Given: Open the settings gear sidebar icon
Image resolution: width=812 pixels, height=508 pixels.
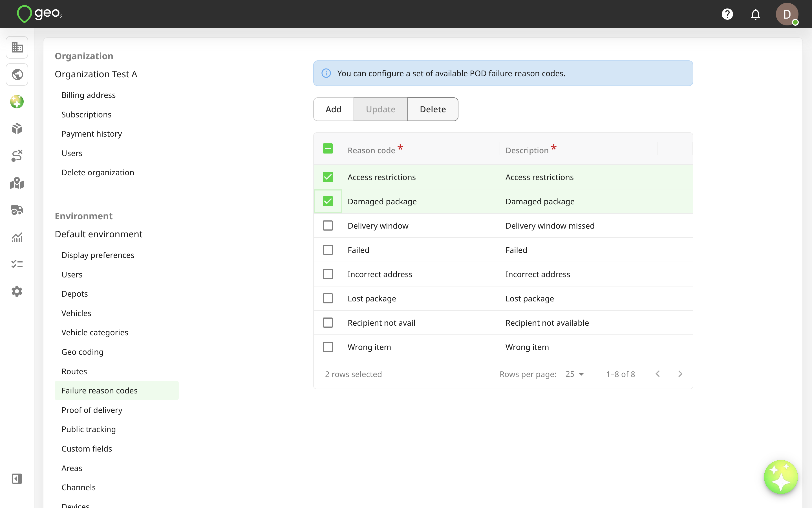Looking at the screenshot, I should (17, 291).
